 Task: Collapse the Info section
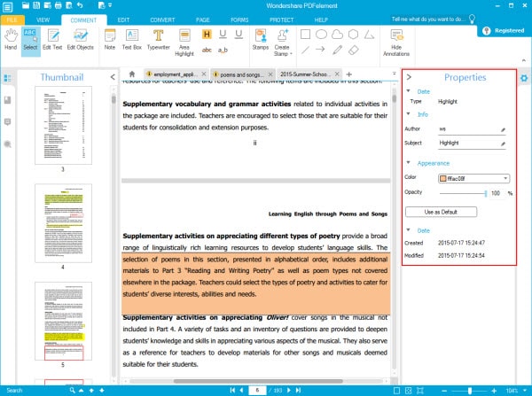(x=409, y=114)
